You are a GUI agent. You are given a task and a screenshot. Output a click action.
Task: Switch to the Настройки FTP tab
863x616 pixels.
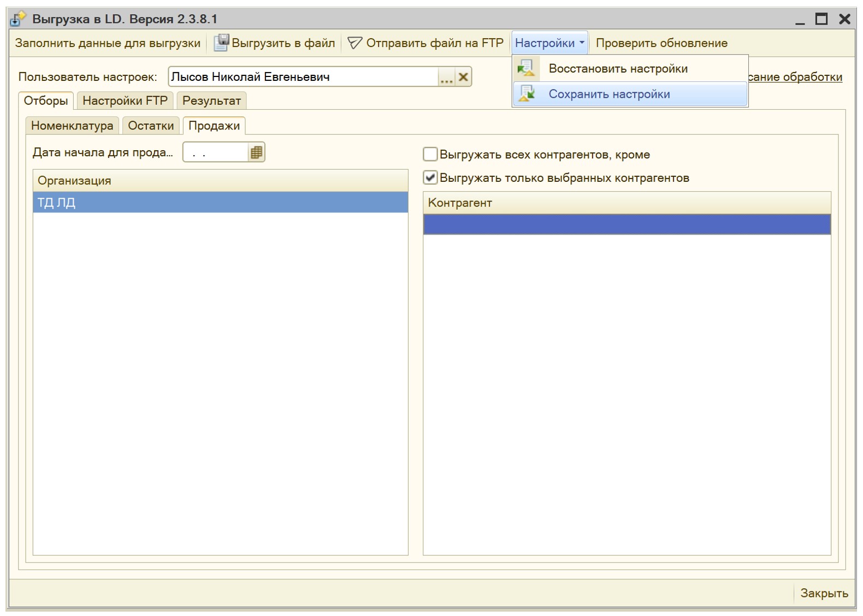coord(125,100)
